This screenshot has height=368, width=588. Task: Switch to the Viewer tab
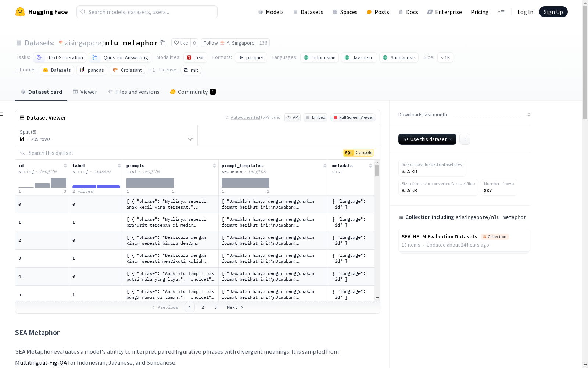coord(85,92)
